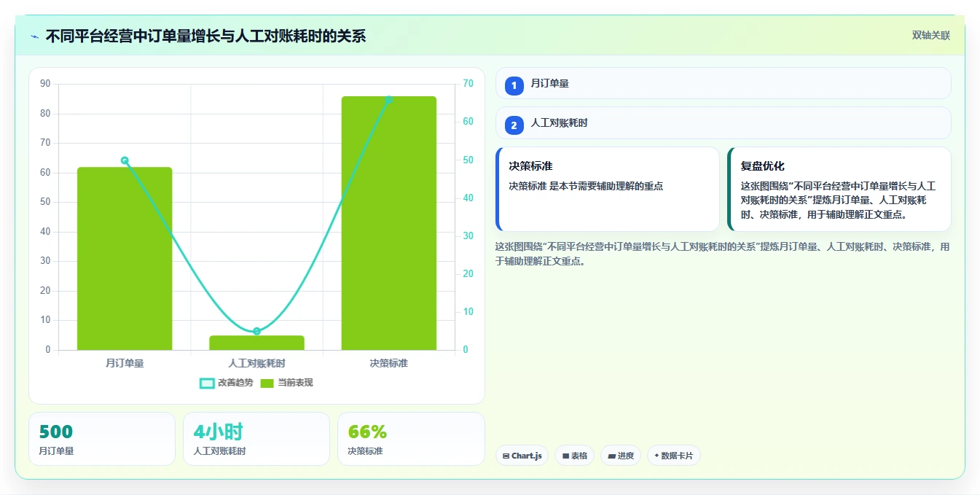Image resolution: width=980 pixels, height=495 pixels.
Task: Click the tall 决策标准 bar
Action: click(388, 223)
